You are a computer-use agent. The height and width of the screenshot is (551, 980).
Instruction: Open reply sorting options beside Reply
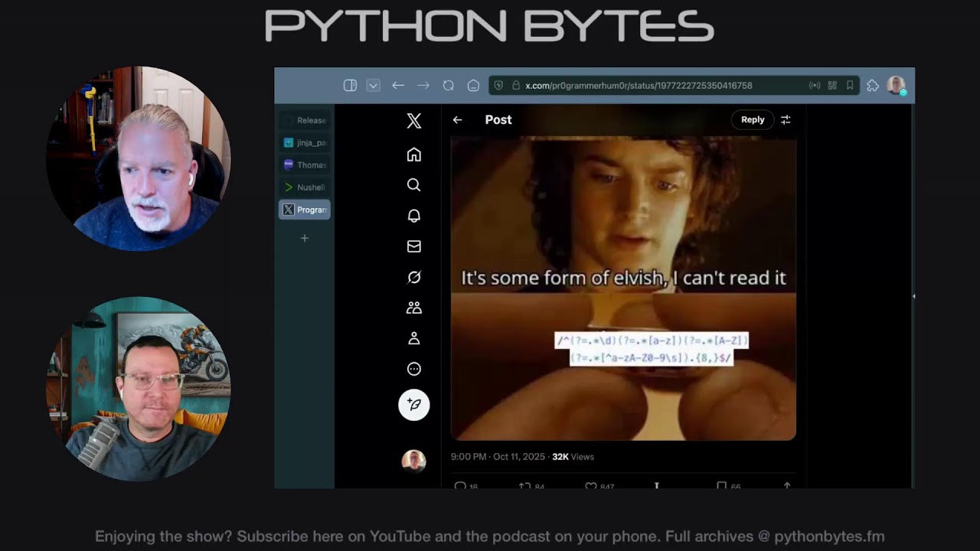(x=786, y=120)
